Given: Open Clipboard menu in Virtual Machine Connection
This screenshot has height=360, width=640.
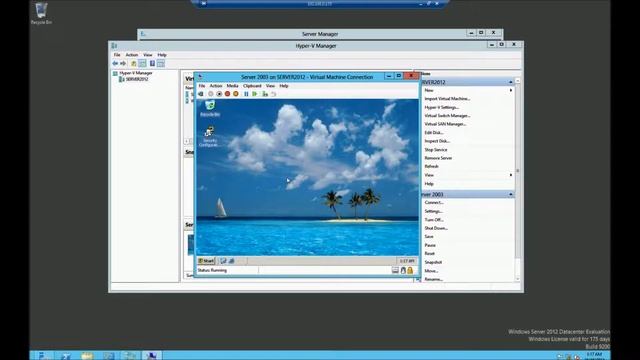Looking at the screenshot, I should coord(252,86).
